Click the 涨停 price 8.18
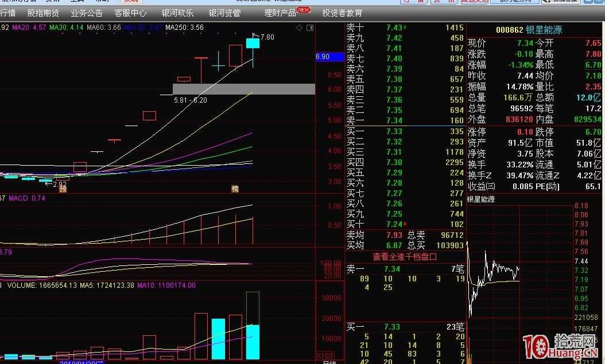The width and height of the screenshot is (605, 364). click(525, 132)
